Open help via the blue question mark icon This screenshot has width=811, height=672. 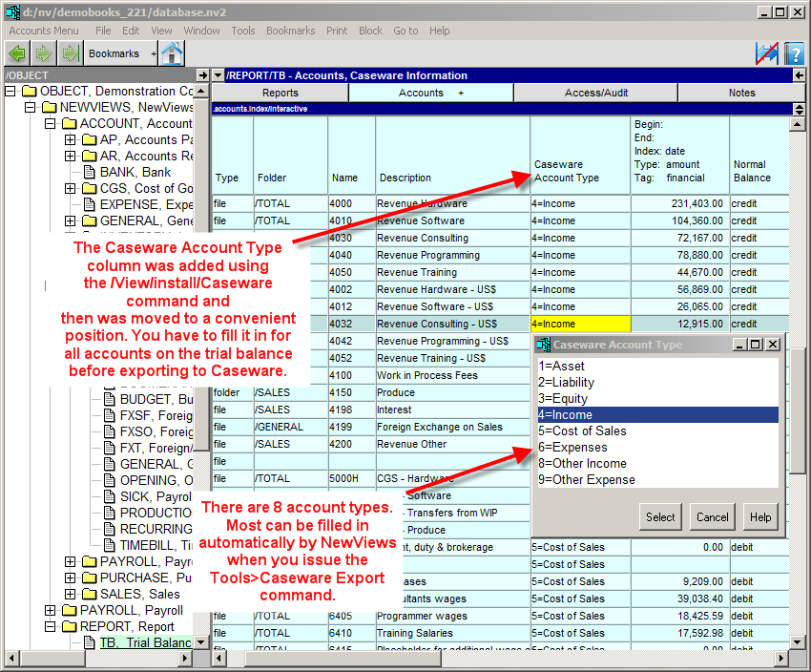click(795, 53)
